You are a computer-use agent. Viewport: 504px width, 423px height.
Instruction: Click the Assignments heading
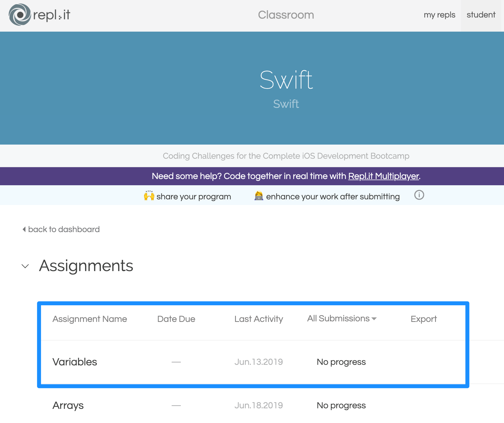[86, 266]
